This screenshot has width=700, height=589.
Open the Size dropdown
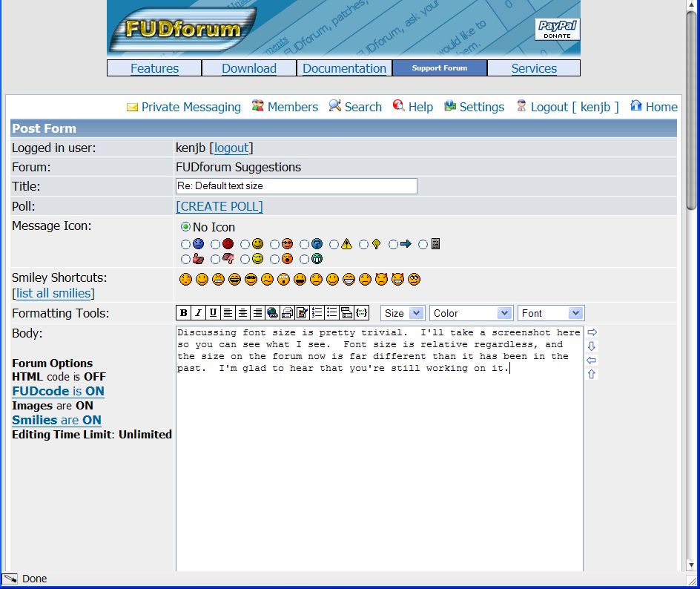click(402, 313)
